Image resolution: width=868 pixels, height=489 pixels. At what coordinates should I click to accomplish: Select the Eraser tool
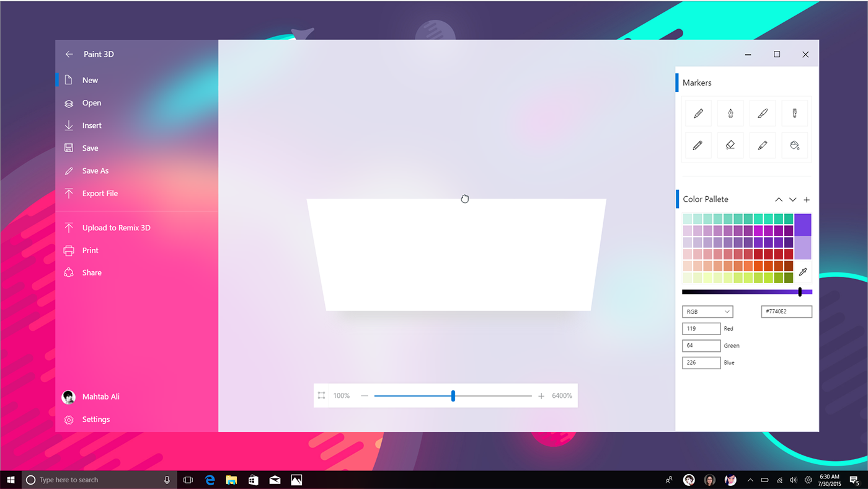click(730, 145)
